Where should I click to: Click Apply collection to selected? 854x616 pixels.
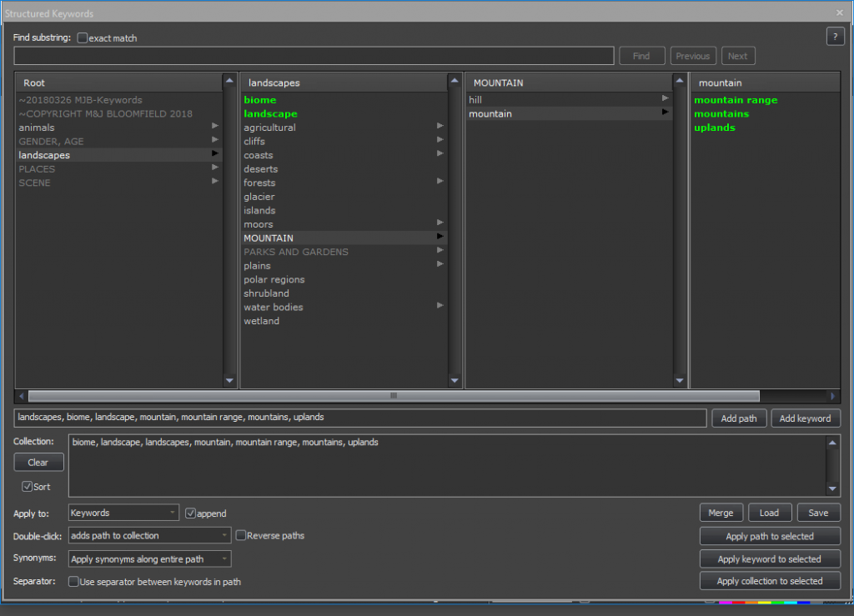point(770,581)
